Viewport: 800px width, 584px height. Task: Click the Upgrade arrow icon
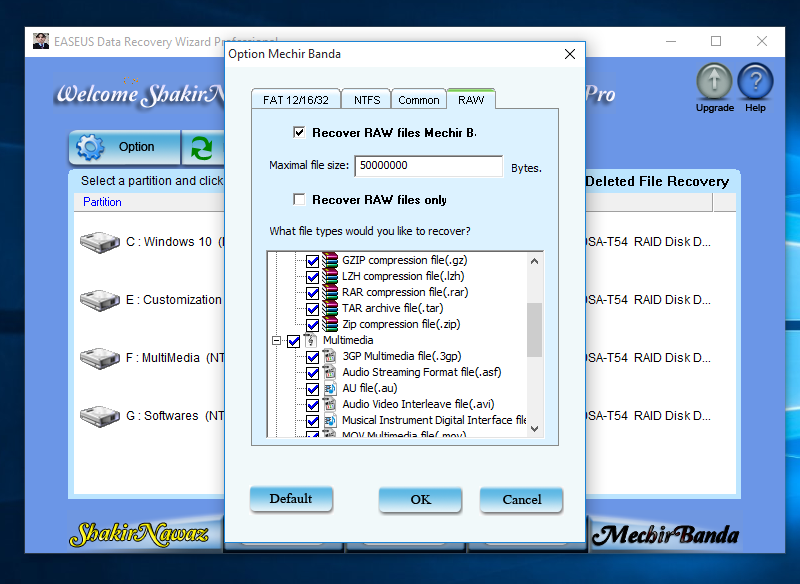pos(714,82)
